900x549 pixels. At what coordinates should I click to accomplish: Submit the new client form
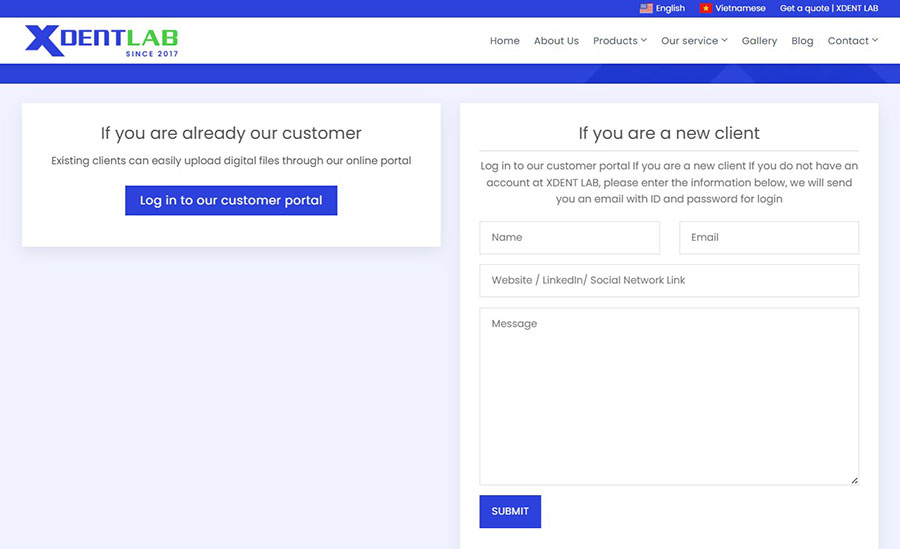click(510, 511)
